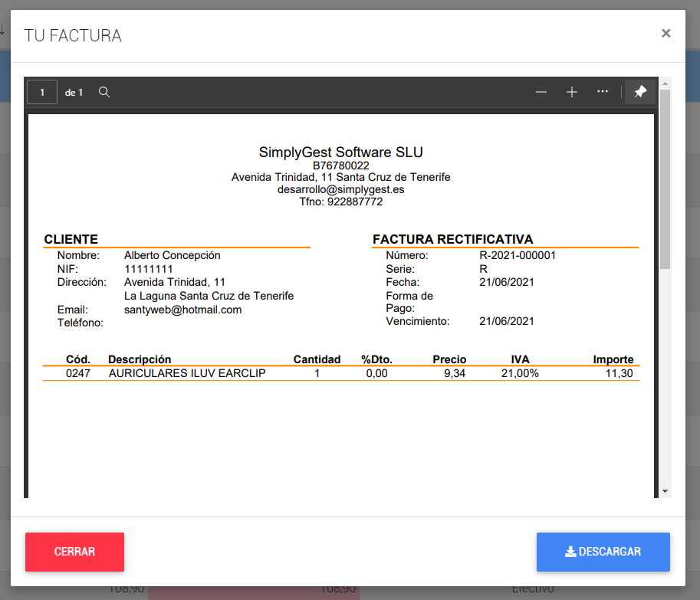Click the 'de 1' page count label
700x600 pixels.
tap(74, 93)
